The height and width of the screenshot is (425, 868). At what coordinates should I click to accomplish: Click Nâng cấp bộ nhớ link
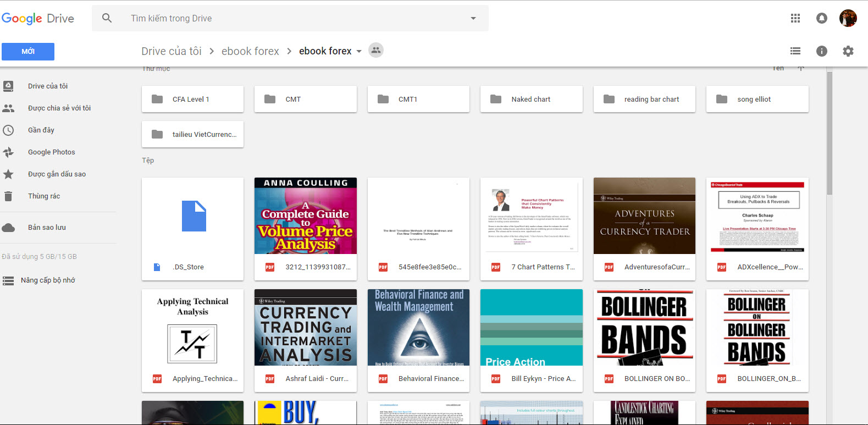click(x=48, y=280)
